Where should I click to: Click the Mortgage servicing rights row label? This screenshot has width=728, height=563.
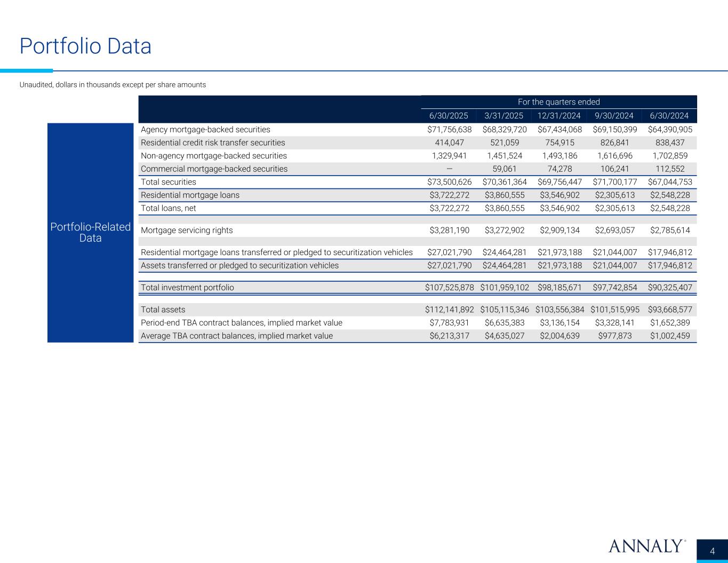click(x=187, y=231)
